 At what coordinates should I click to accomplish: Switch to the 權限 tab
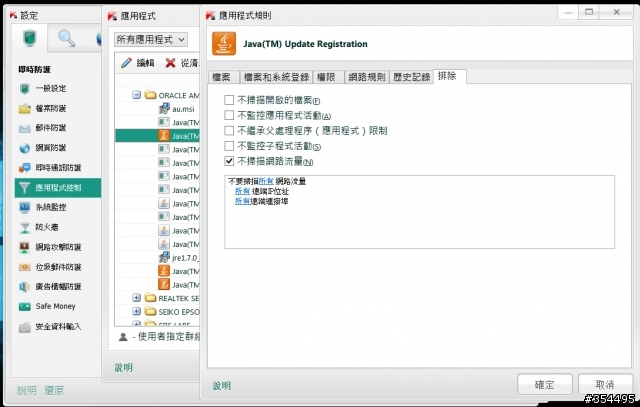(x=328, y=77)
